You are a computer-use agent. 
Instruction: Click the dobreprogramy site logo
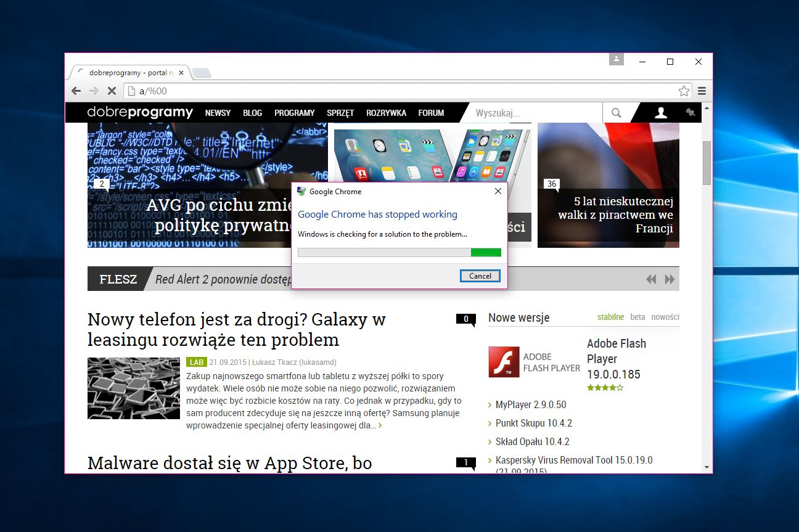tap(140, 112)
